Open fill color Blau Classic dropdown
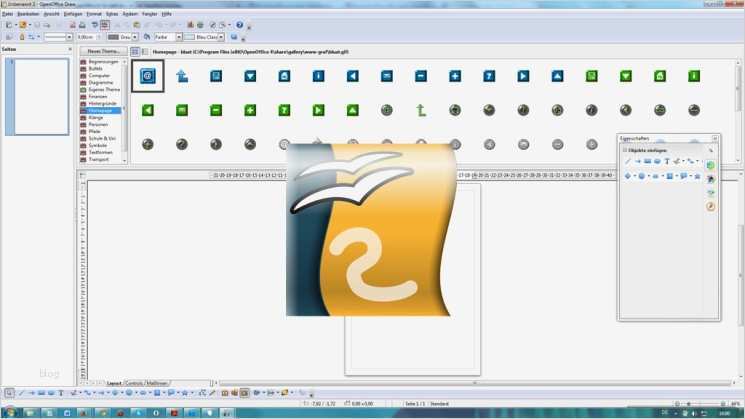Screen dimensions: 745x419 click(221, 37)
